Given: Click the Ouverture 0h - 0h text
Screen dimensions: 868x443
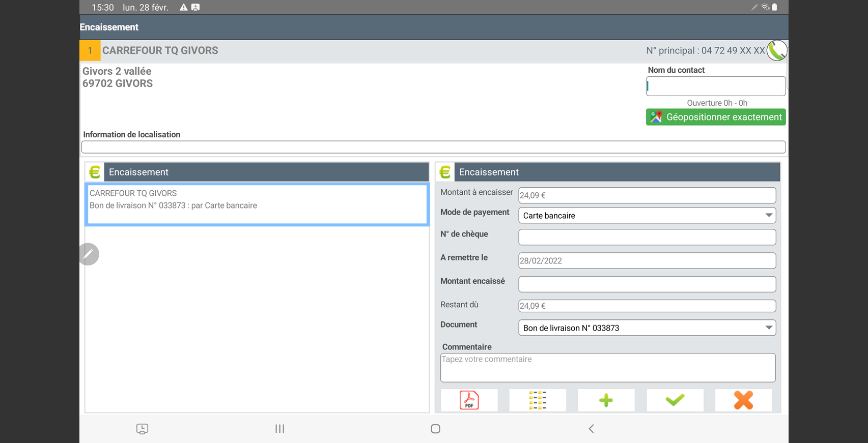Looking at the screenshot, I should coord(717,103).
